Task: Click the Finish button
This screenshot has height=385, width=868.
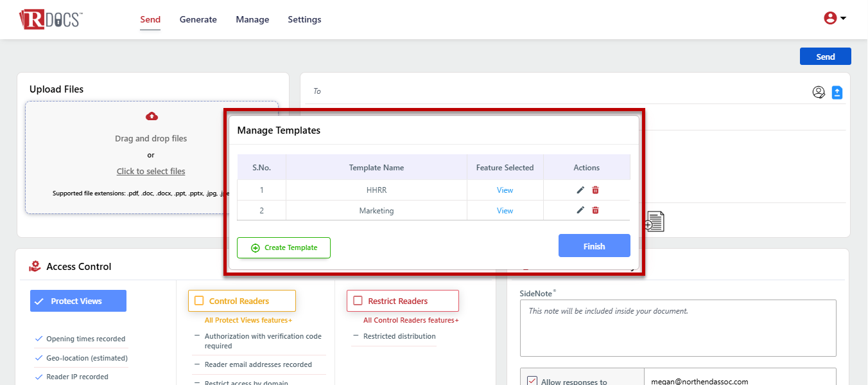Action: 594,246
